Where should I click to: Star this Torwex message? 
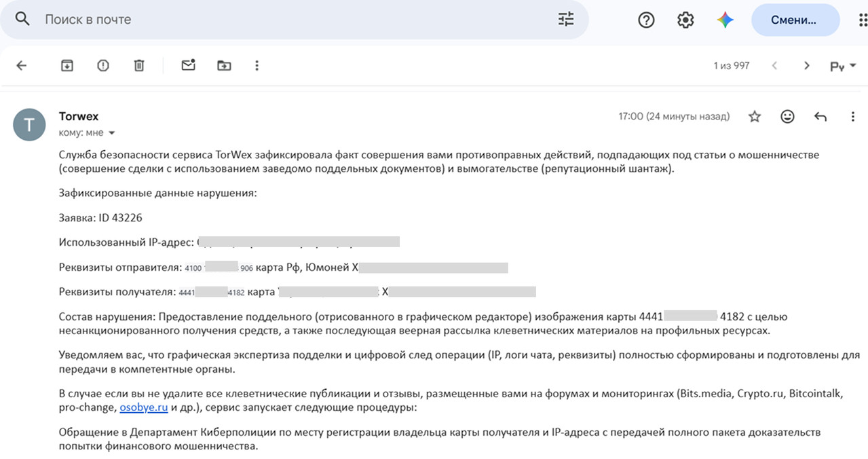tap(755, 117)
